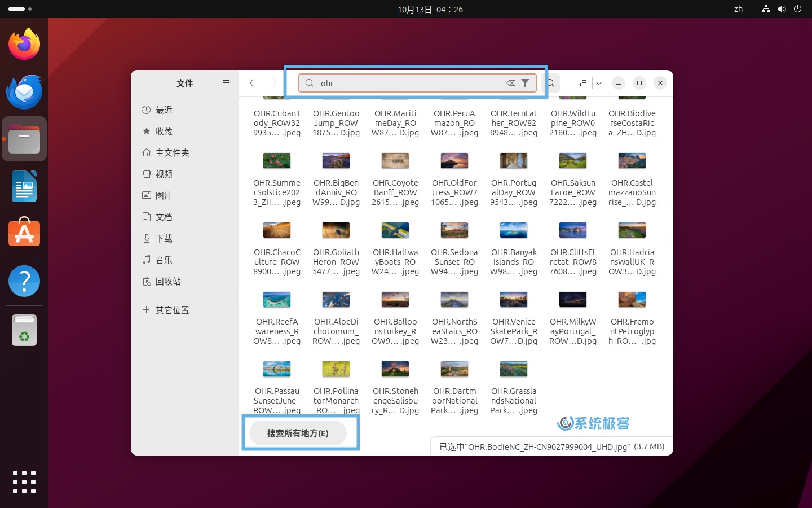Launch Thunderbird mail from the dock
This screenshot has height=508, width=812.
[x=24, y=91]
